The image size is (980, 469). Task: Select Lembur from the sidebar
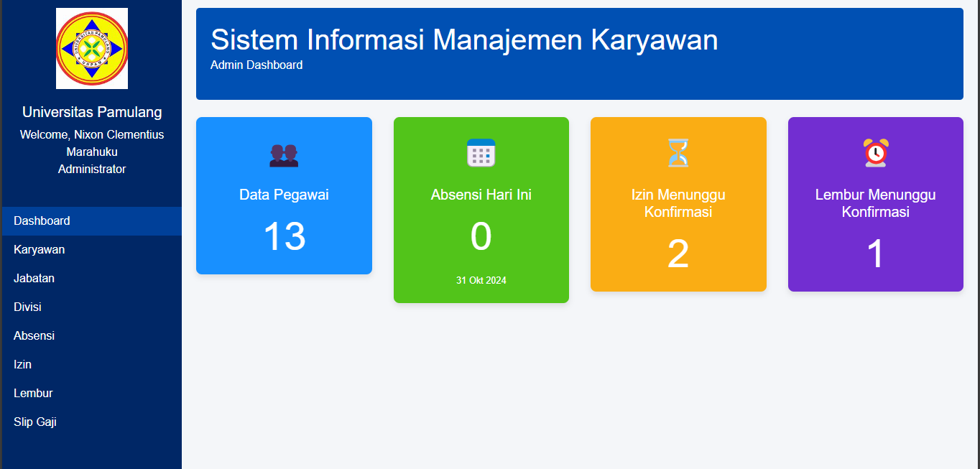tap(33, 394)
